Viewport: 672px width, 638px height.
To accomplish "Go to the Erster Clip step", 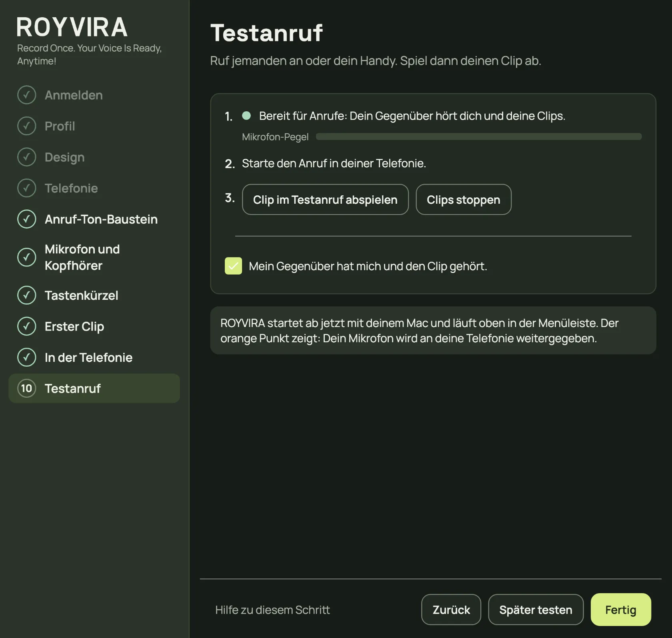I will click(x=94, y=326).
